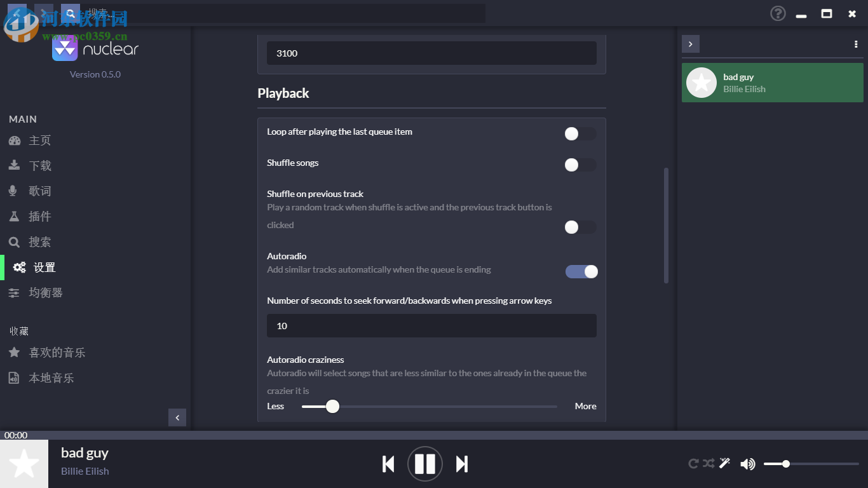Image resolution: width=868 pixels, height=488 pixels.
Task: Click the Version 0.5.0 label
Action: tap(95, 74)
